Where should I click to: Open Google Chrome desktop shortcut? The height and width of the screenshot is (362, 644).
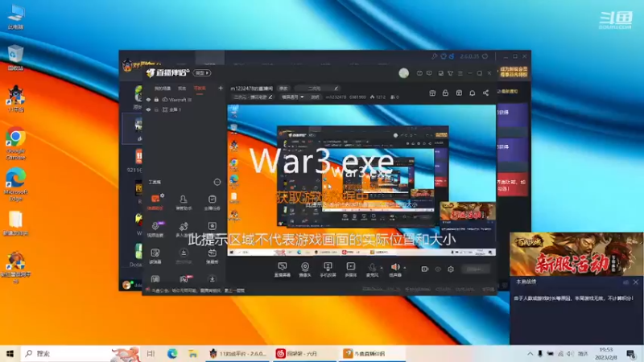15,144
